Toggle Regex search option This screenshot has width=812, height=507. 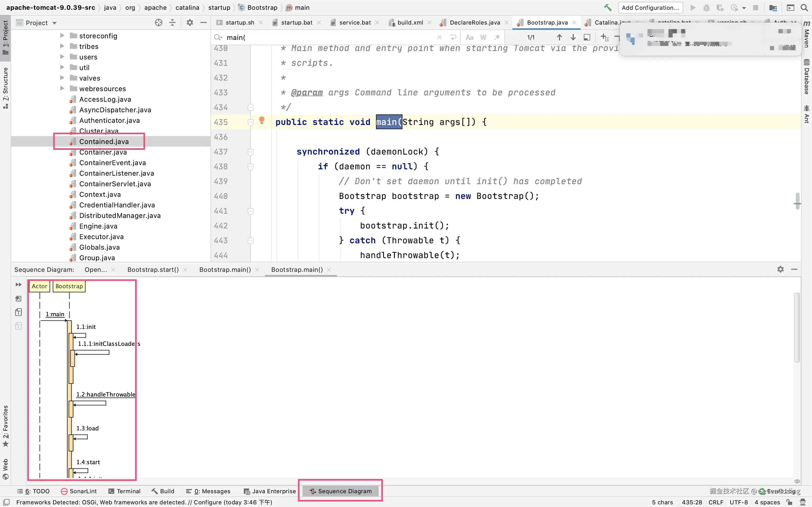pos(497,37)
